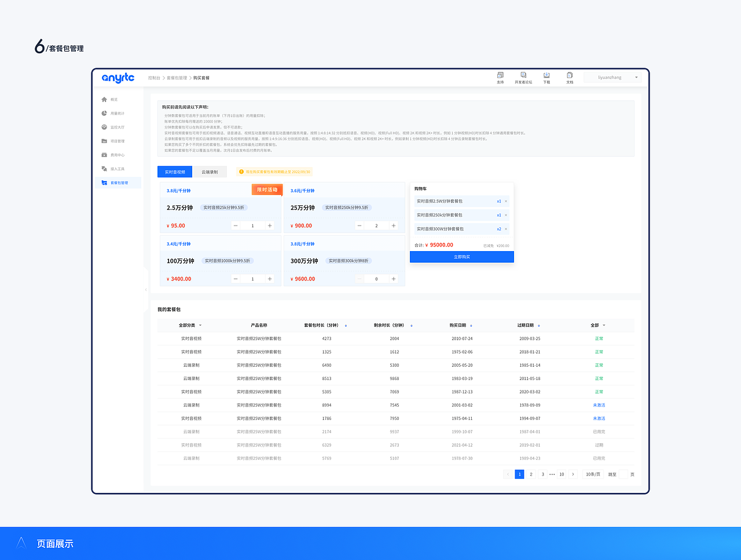Open the 支持 support icon

point(500,75)
